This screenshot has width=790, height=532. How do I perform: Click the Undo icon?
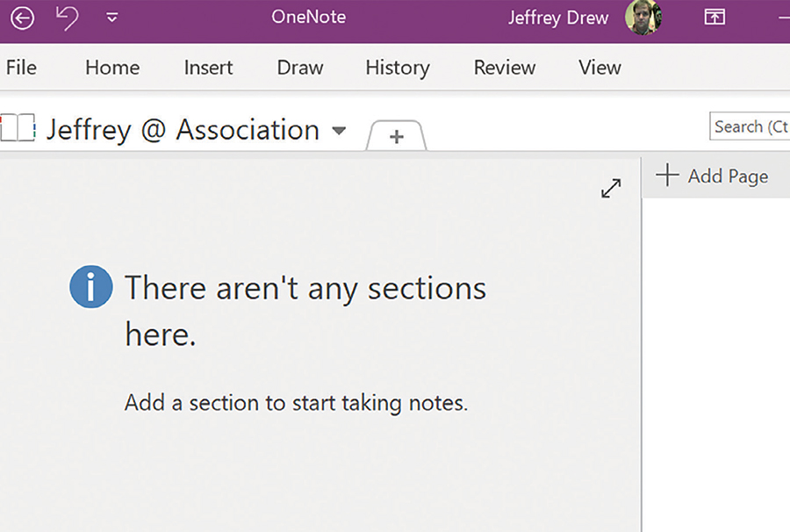68,17
